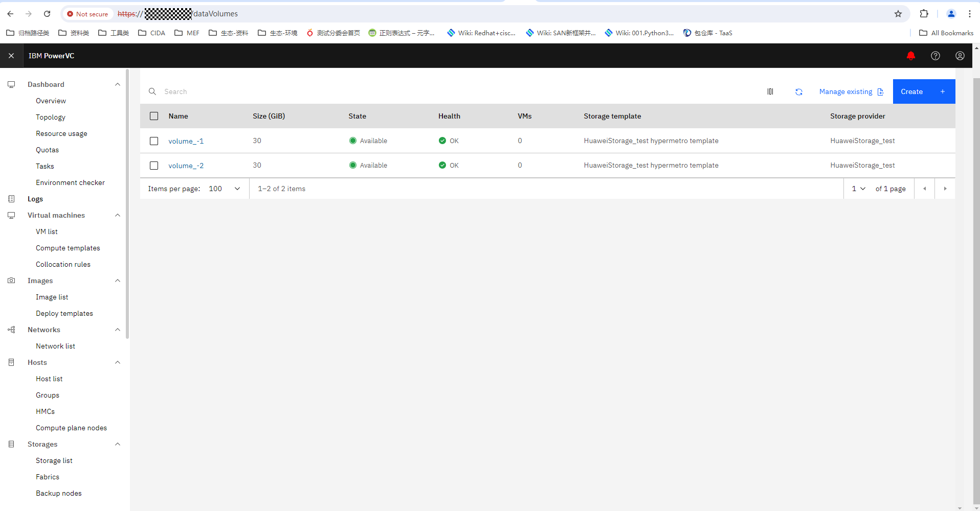Click the Networks sidebar icon
980x511 pixels.
click(x=11, y=330)
